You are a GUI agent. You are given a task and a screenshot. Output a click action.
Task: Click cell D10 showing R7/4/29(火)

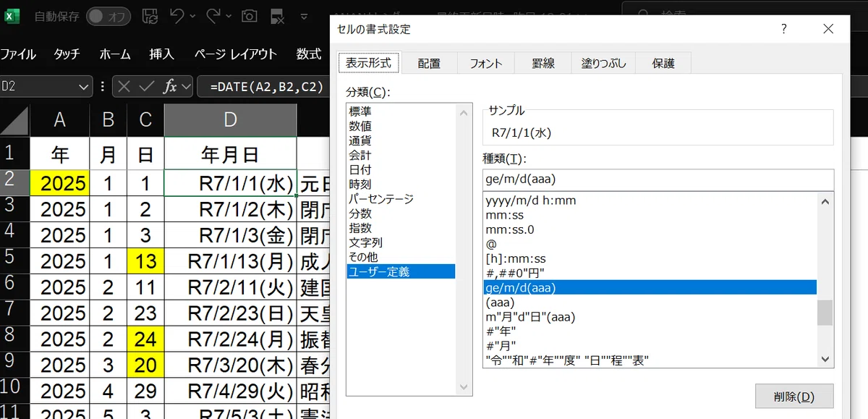(230, 392)
